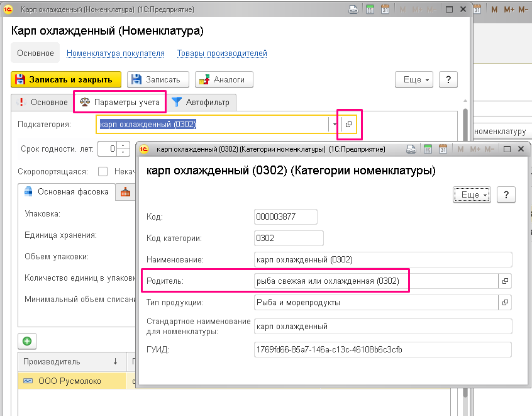Open calendar icon in category window titlebar
This screenshot has height=416, width=532.
(443, 149)
